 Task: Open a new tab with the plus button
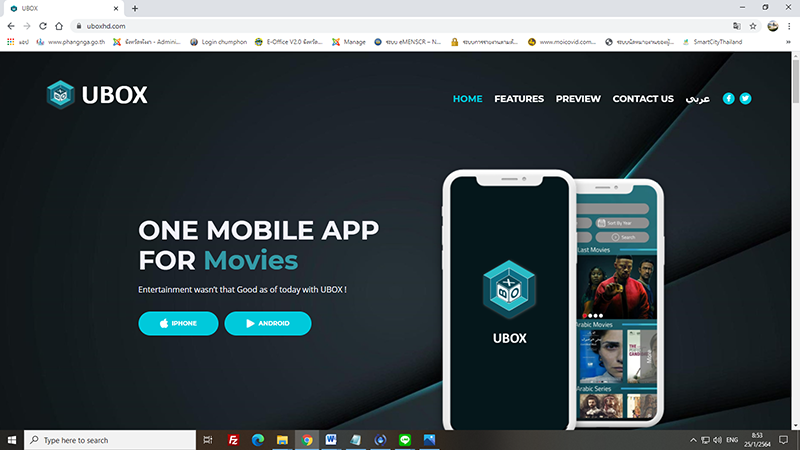(x=135, y=8)
